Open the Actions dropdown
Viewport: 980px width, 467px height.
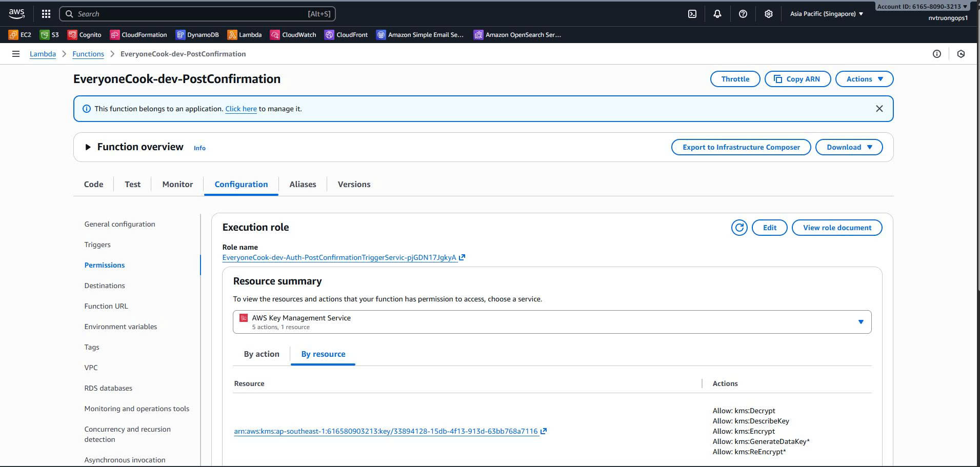pyautogui.click(x=865, y=79)
